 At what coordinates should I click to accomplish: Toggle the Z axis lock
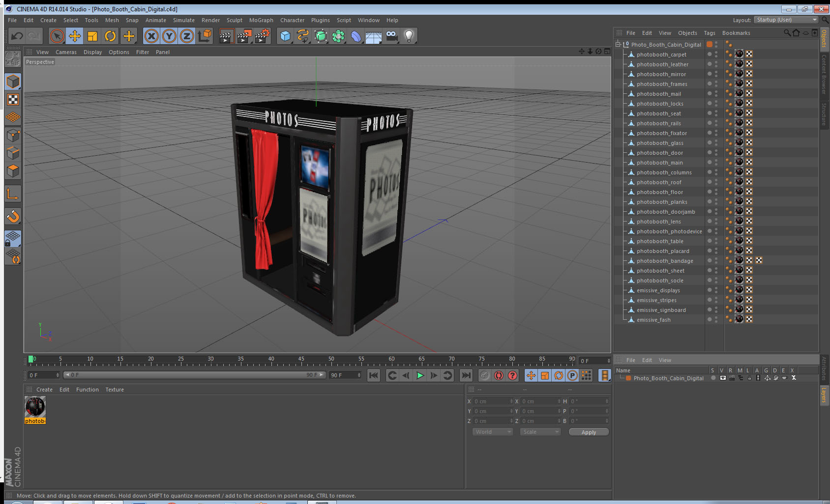tap(187, 36)
